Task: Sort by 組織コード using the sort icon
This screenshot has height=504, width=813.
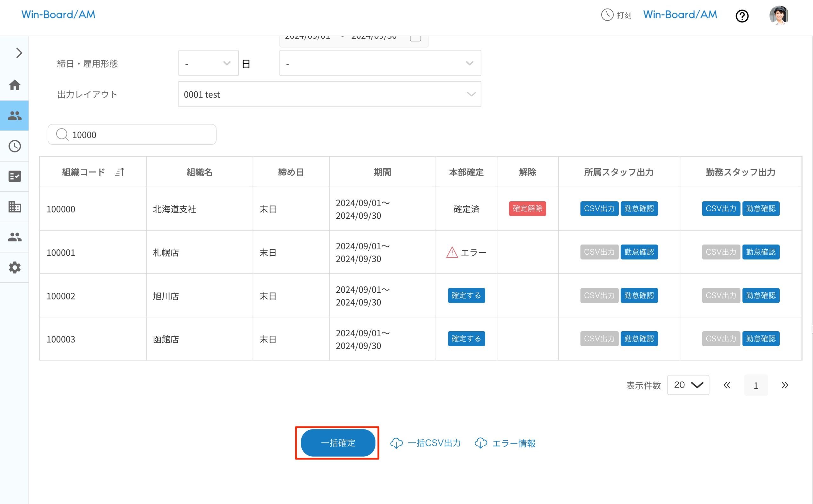Action: click(x=120, y=172)
